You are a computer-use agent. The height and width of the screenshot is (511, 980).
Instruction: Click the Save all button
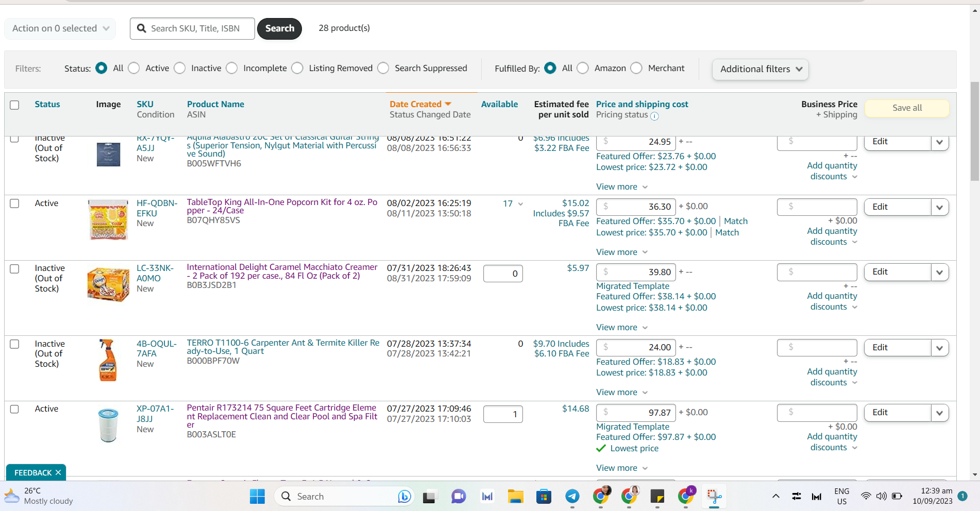(907, 108)
